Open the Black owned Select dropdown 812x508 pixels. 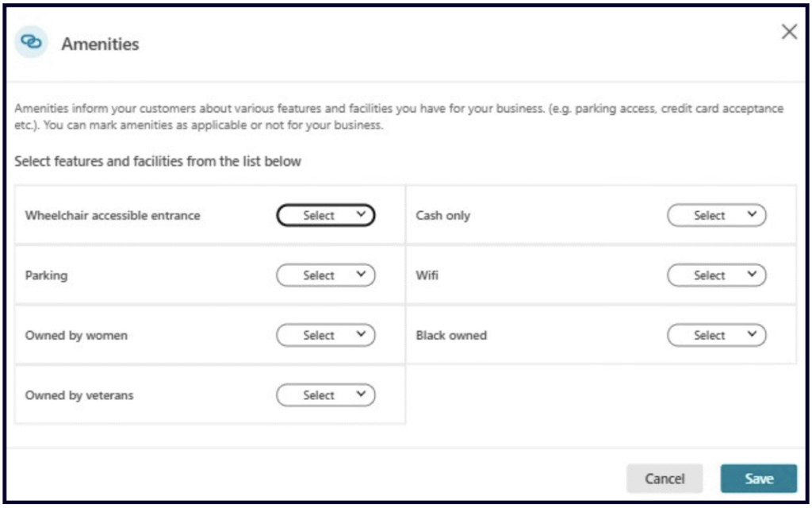[x=716, y=336]
